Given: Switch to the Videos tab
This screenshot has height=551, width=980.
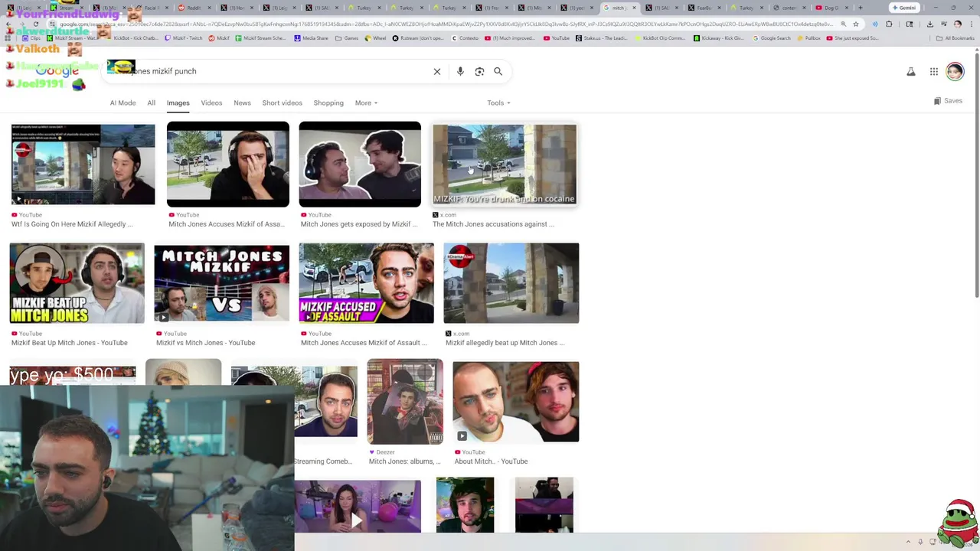Looking at the screenshot, I should click(211, 103).
